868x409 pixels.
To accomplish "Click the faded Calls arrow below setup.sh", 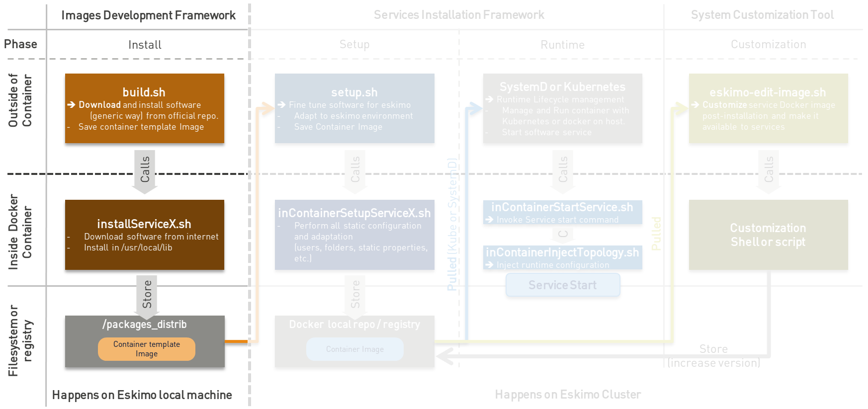I will click(355, 171).
